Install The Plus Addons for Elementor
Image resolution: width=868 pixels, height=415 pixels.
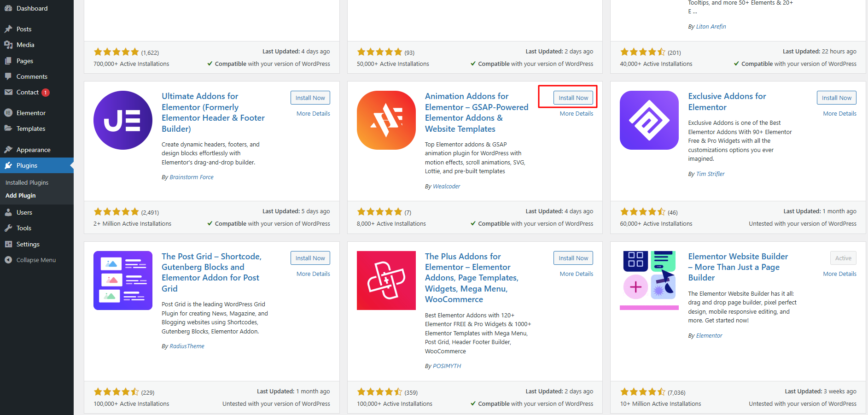click(573, 258)
